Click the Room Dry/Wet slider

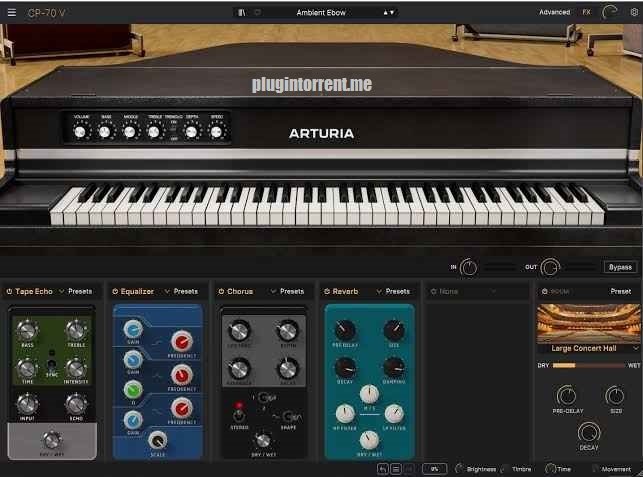588,365
